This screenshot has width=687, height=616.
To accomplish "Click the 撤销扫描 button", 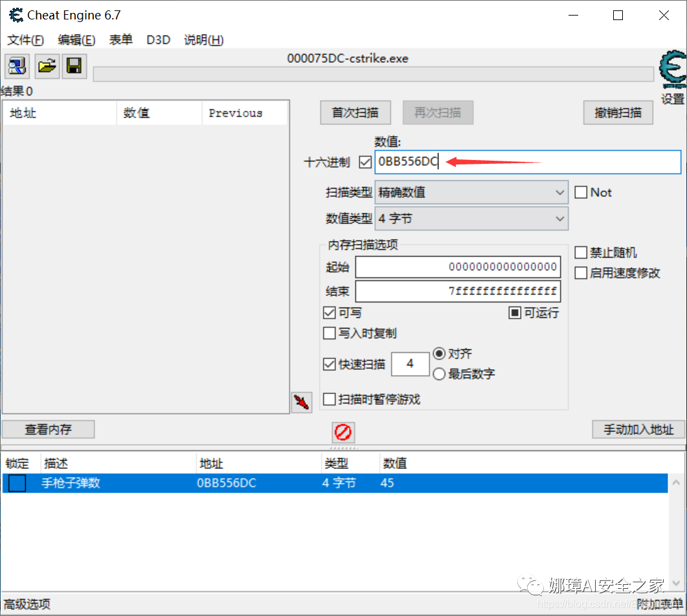I will 618,113.
